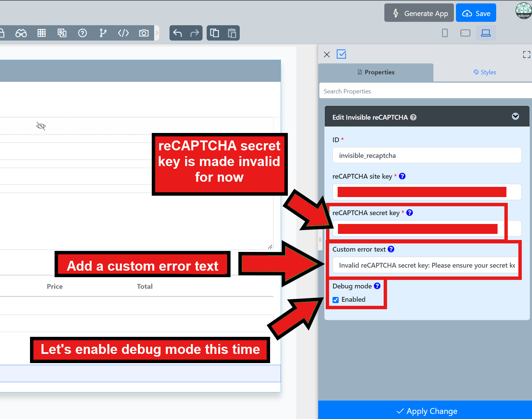
Task: Click the git branch icon
Action: pos(103,33)
